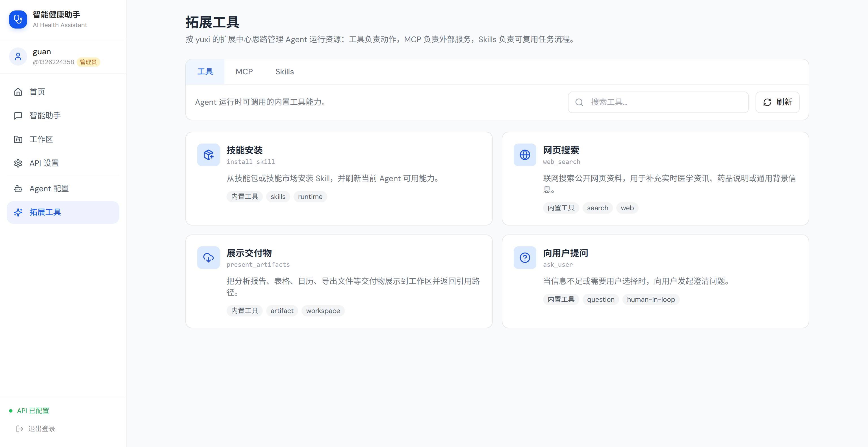868x447 pixels.
Task: Click the runtime tag
Action: click(x=310, y=196)
